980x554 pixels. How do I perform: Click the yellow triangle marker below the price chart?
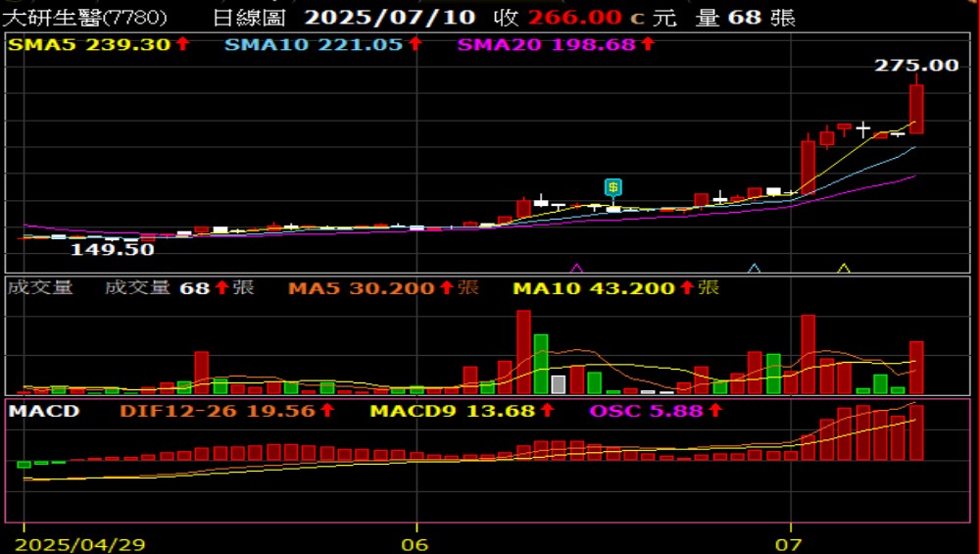844,268
